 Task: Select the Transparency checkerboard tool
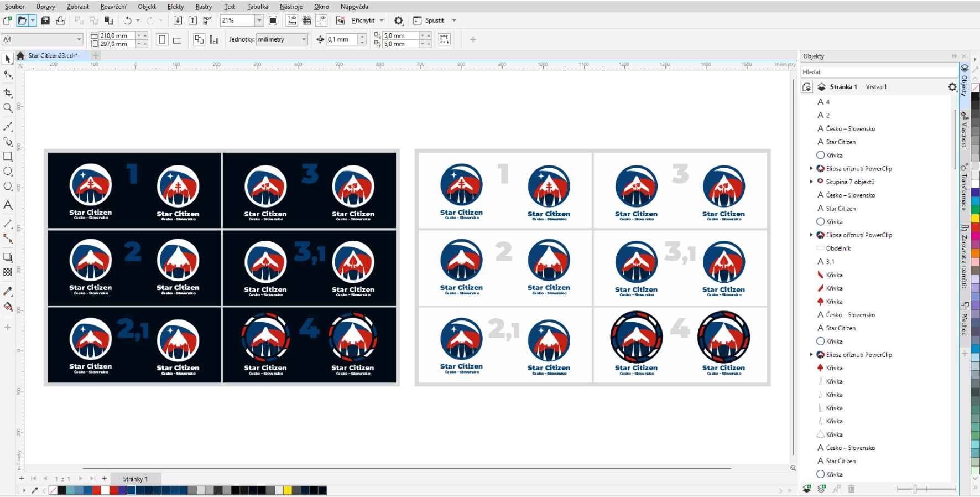8,272
